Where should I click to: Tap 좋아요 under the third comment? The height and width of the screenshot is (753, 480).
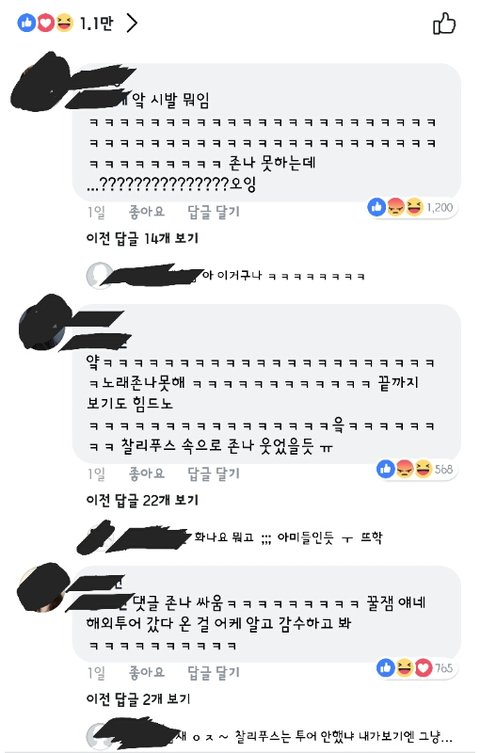pyautogui.click(x=146, y=672)
